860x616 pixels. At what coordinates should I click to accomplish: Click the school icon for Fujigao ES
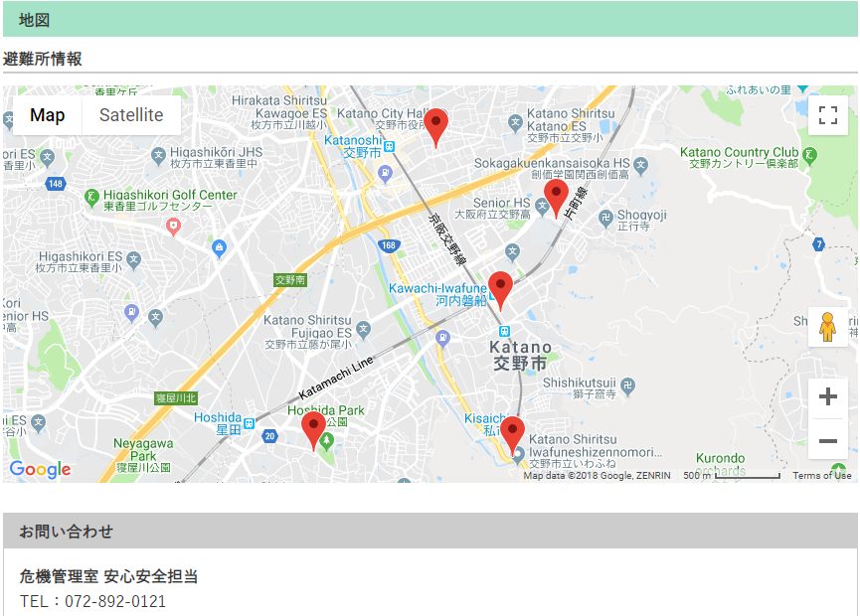point(363,330)
